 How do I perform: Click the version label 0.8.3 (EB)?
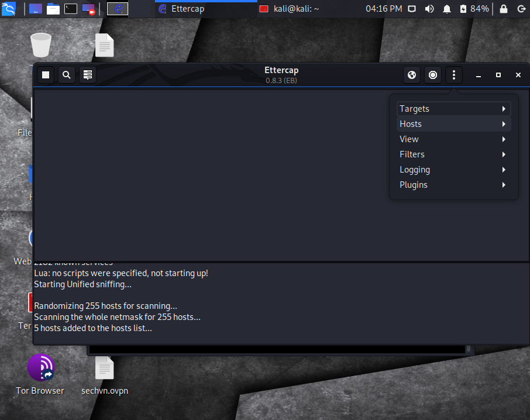point(281,80)
